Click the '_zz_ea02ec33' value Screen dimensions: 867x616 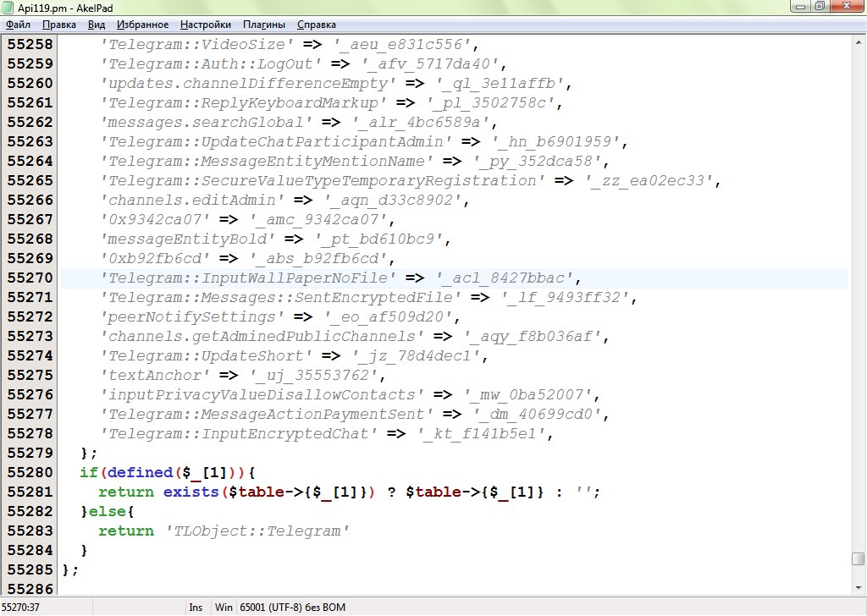pyautogui.click(x=648, y=181)
